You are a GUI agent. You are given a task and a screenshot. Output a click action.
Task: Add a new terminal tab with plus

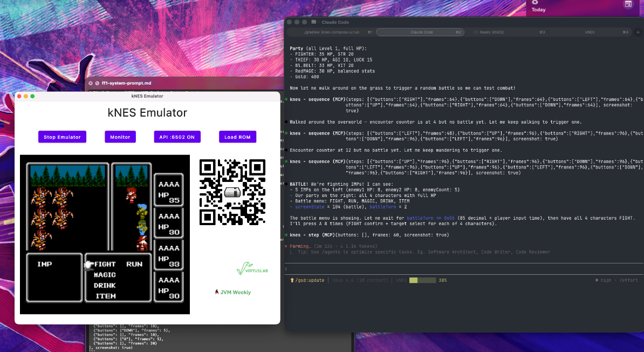[x=638, y=32]
